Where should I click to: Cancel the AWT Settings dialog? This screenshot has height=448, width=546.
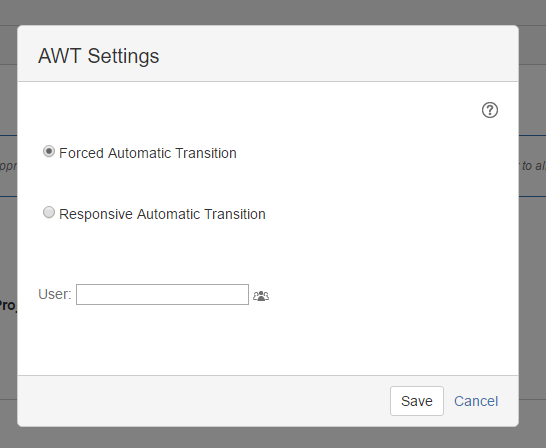click(476, 401)
